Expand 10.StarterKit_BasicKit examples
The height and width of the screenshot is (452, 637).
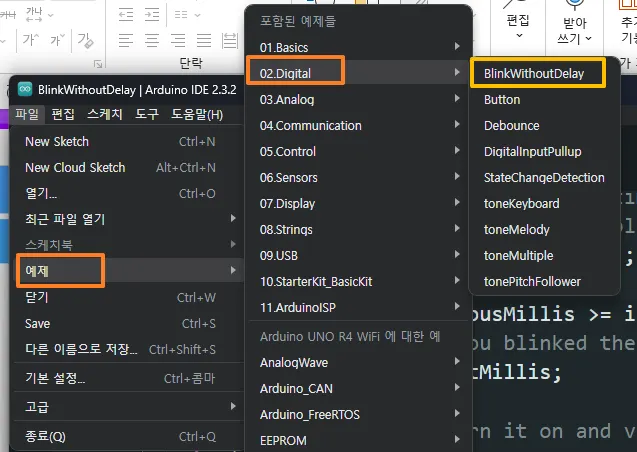coord(359,281)
